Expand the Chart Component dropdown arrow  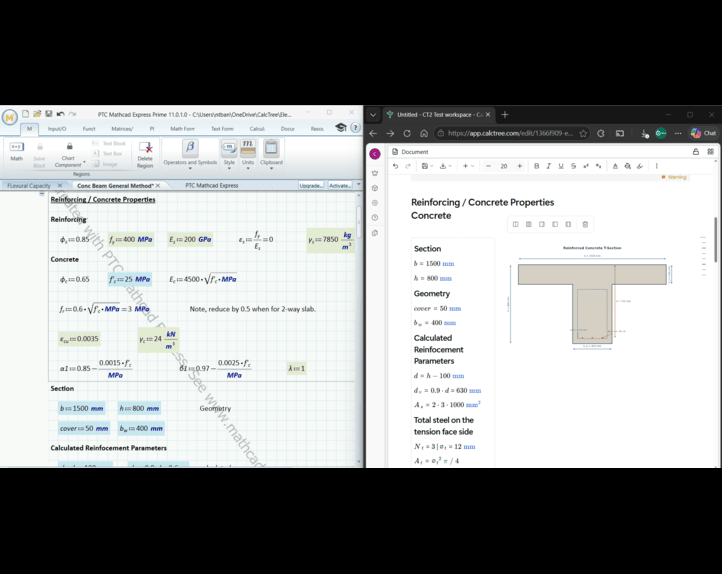click(84, 162)
